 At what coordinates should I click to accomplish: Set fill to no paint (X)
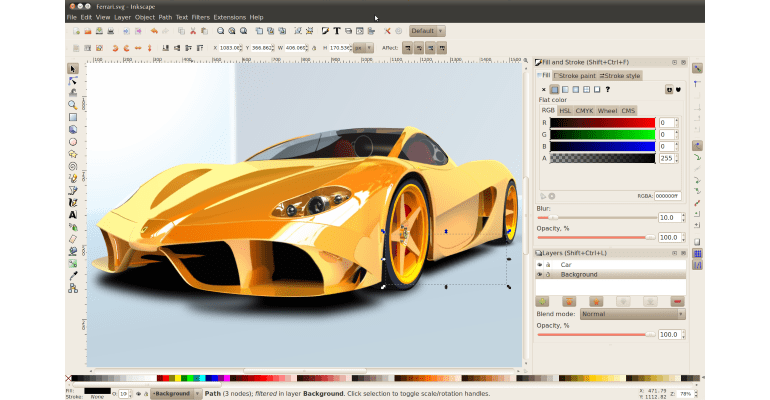(x=544, y=89)
